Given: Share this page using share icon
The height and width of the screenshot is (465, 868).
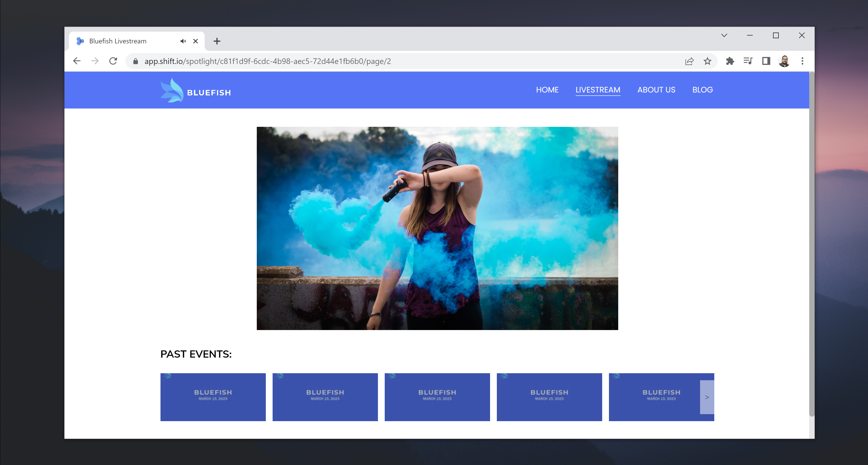Looking at the screenshot, I should point(689,61).
